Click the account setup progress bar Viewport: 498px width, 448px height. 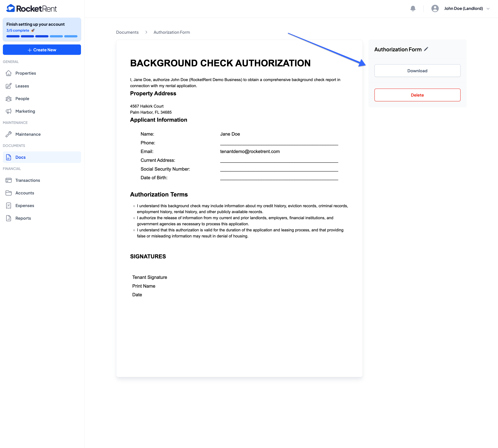[x=42, y=36]
